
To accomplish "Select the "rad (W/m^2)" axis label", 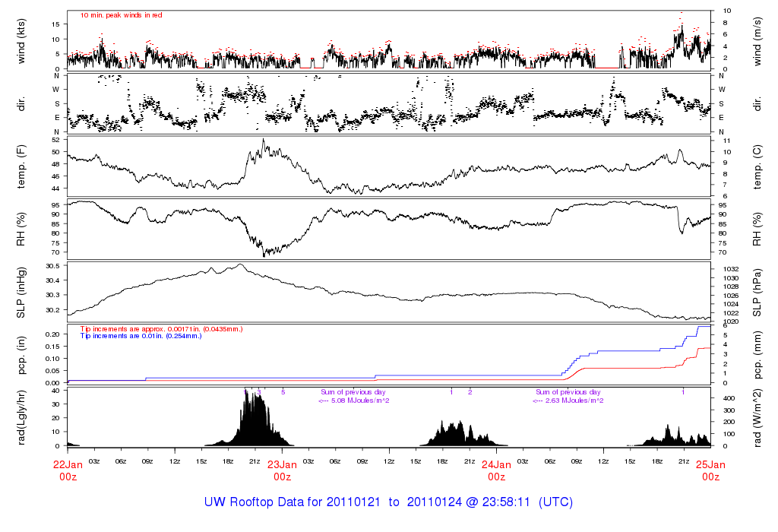I will pyautogui.click(x=757, y=418).
